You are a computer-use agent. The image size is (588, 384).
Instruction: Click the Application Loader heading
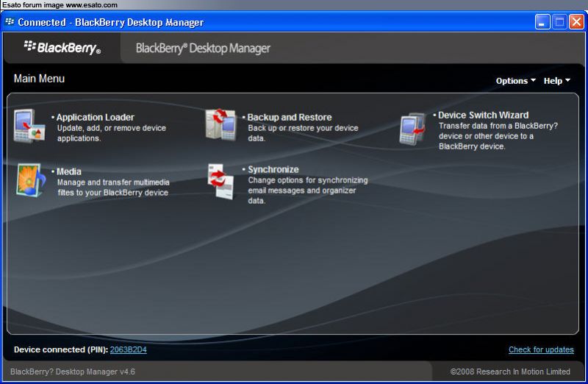click(x=95, y=117)
